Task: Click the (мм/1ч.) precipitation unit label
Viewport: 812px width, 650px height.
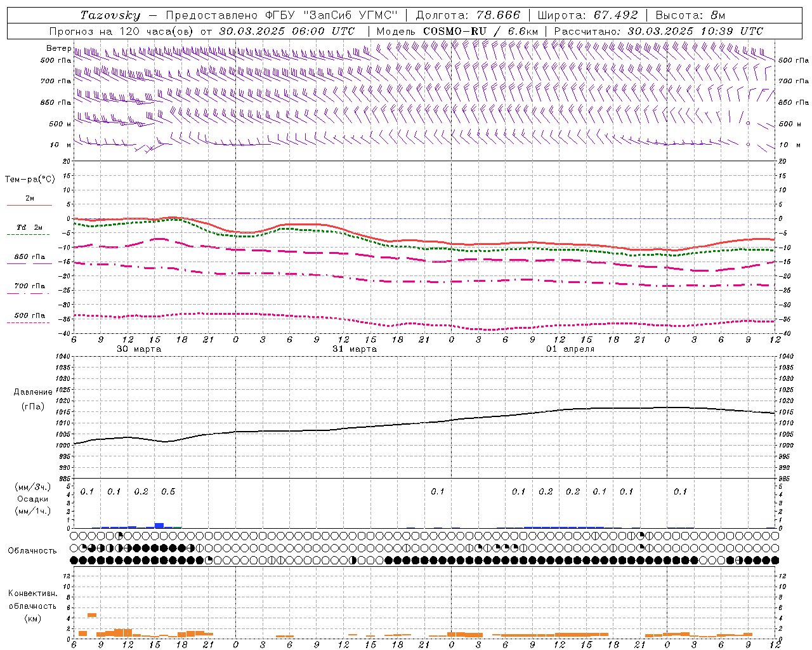Action: pyautogui.click(x=33, y=511)
